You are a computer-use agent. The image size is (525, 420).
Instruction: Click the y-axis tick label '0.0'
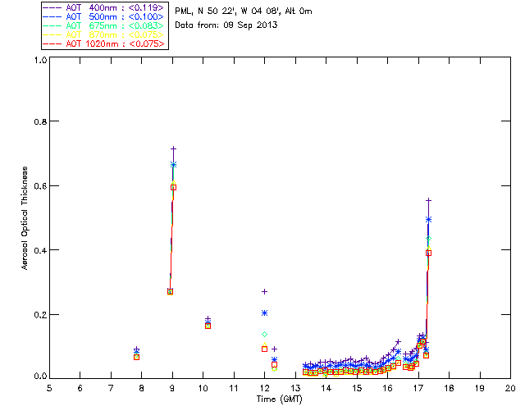click(x=40, y=377)
